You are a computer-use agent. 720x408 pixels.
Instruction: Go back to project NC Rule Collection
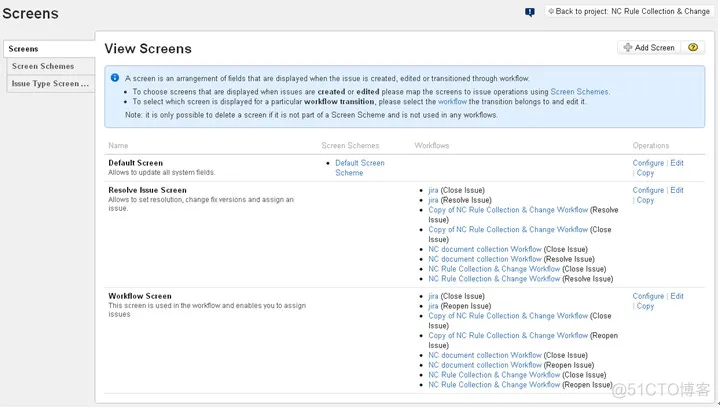[x=629, y=11]
